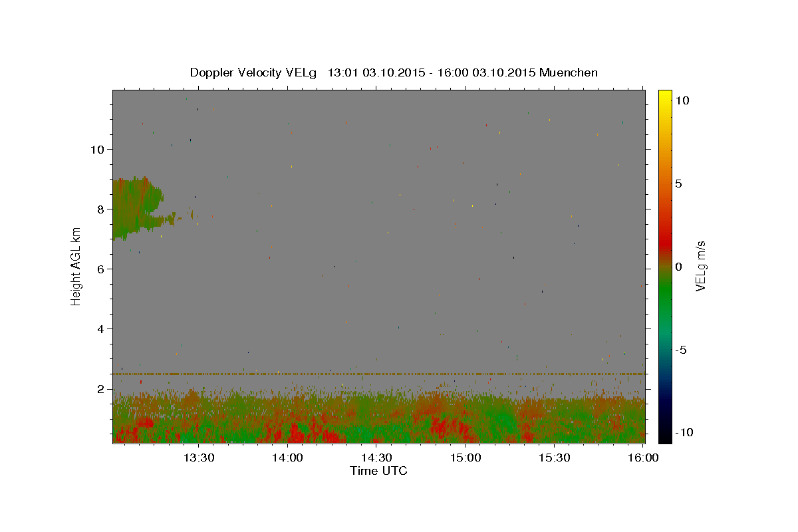The image size is (798, 532).
Task: Click the colorbar value label 5
Action: click(x=679, y=184)
